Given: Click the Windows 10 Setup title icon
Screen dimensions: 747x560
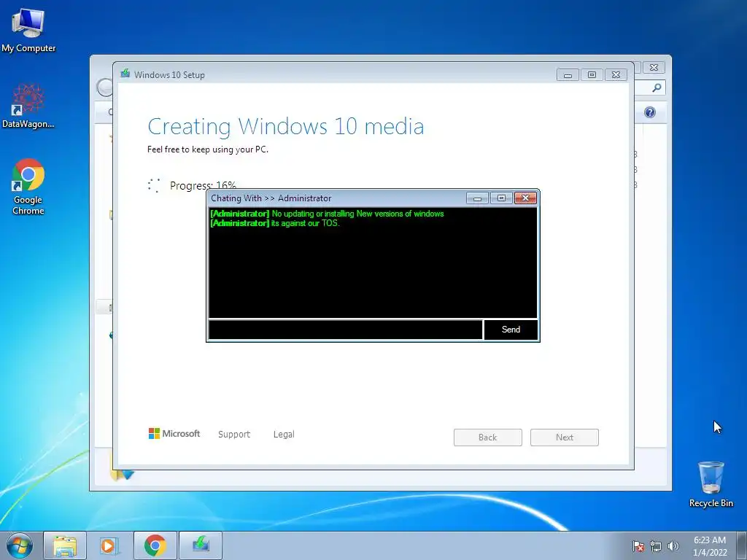Looking at the screenshot, I should point(125,74).
